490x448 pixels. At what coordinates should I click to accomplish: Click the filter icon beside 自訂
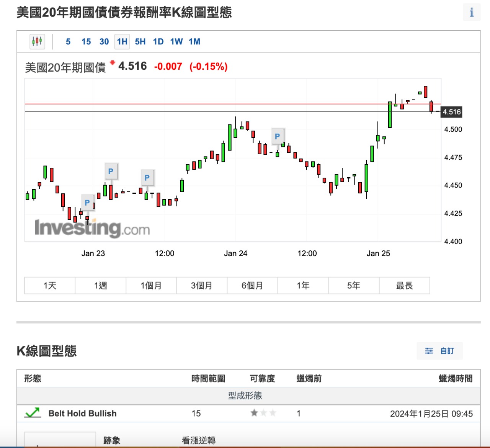(429, 350)
